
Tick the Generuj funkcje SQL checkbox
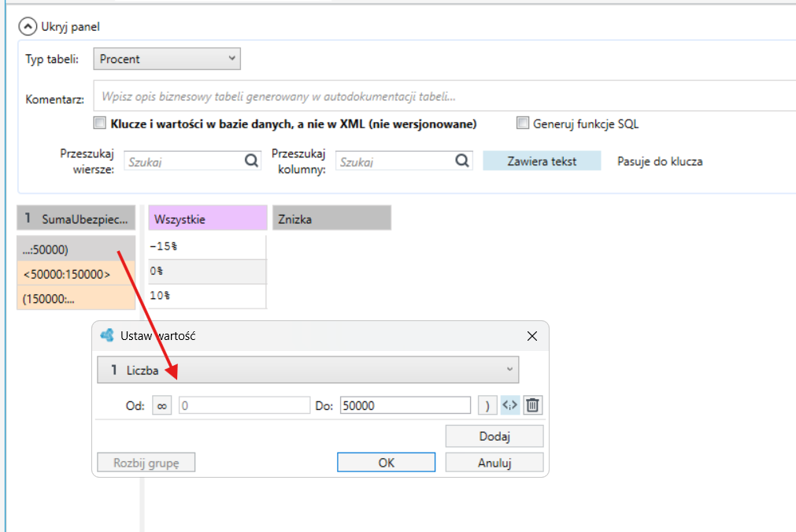[x=522, y=124]
